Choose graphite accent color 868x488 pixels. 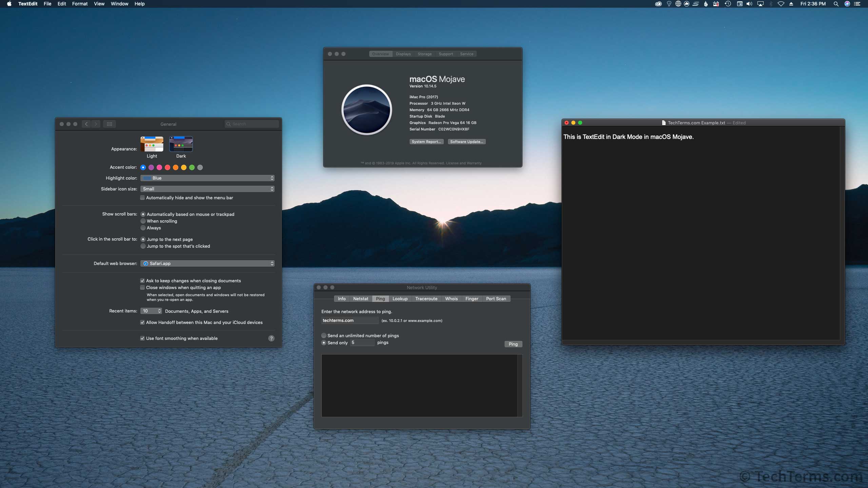(200, 167)
